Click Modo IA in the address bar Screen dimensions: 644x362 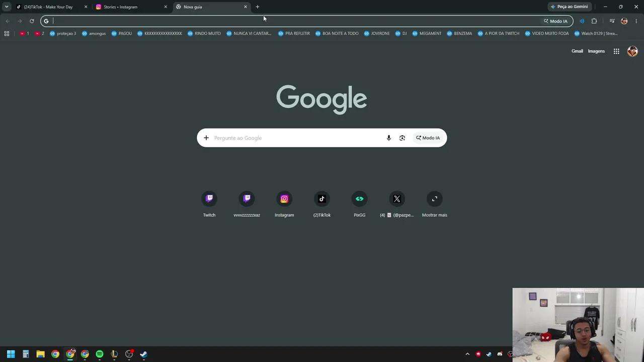pos(555,21)
